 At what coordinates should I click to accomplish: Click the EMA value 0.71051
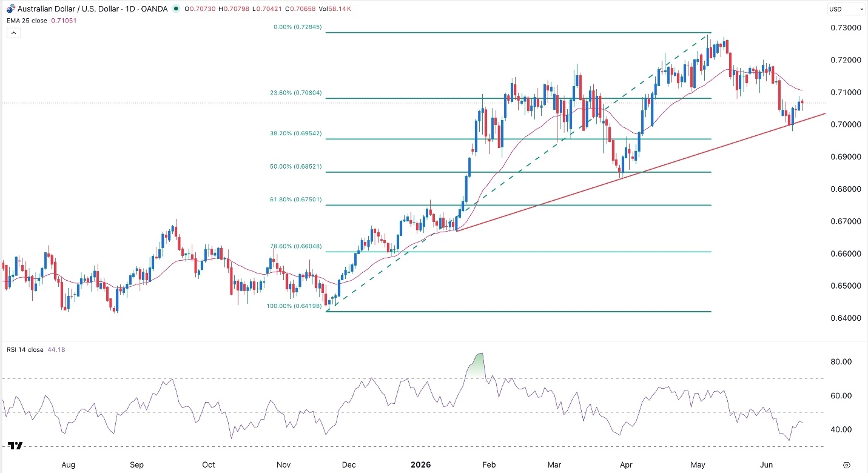pyautogui.click(x=63, y=20)
